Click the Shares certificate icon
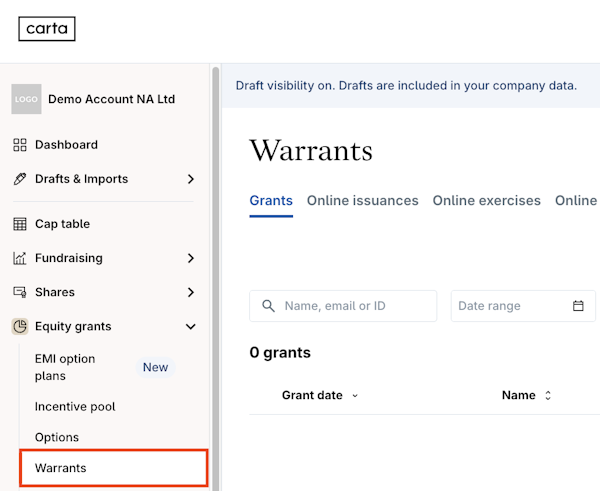Screen dimensions: 600x491 [20, 292]
